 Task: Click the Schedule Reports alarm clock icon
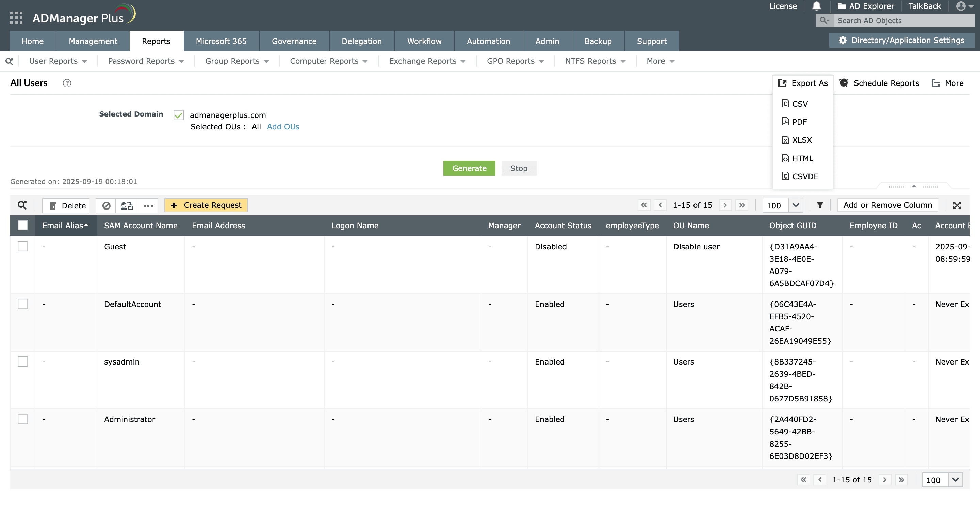pos(845,83)
